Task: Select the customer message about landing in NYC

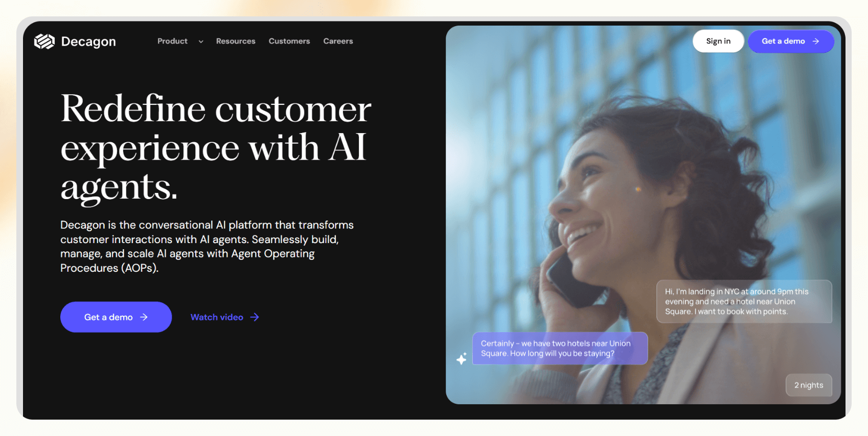Action: pos(744,301)
